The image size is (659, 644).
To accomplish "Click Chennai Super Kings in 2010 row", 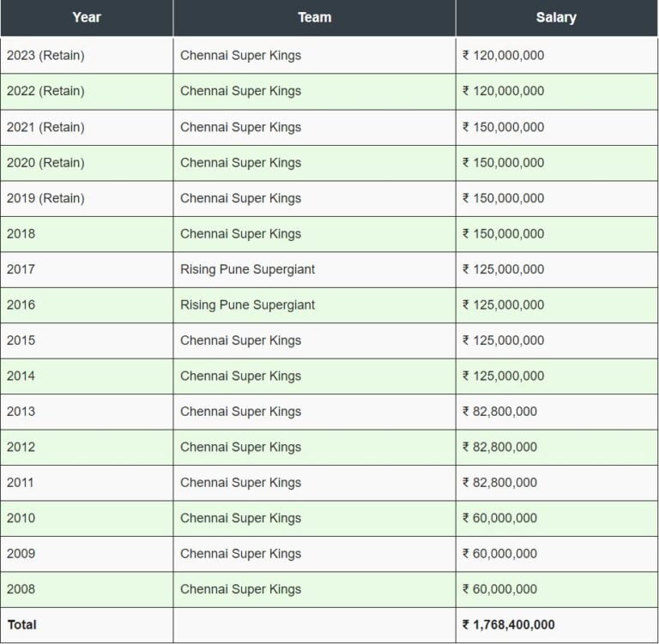I will click(241, 519).
